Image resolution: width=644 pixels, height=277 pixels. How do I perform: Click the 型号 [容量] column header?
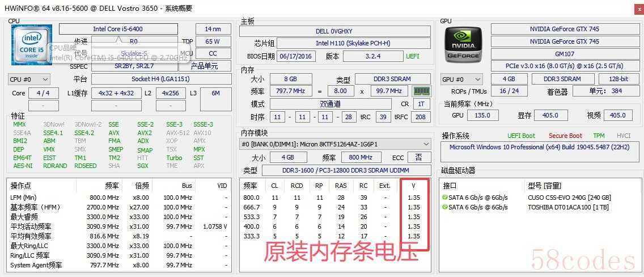[x=544, y=186]
